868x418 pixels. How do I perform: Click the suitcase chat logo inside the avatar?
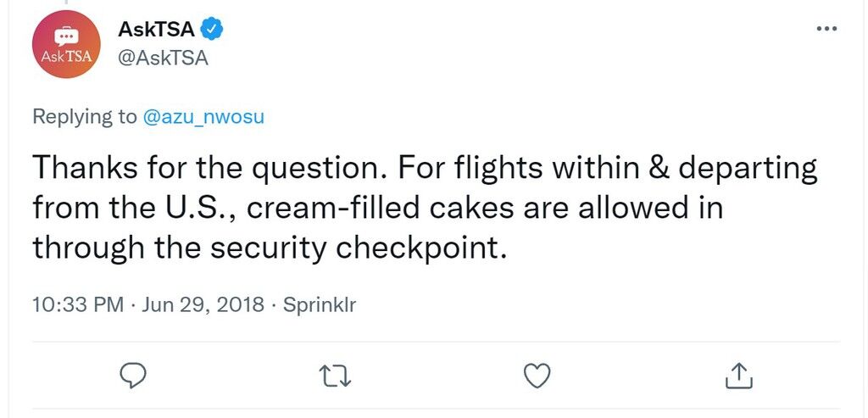(66, 37)
